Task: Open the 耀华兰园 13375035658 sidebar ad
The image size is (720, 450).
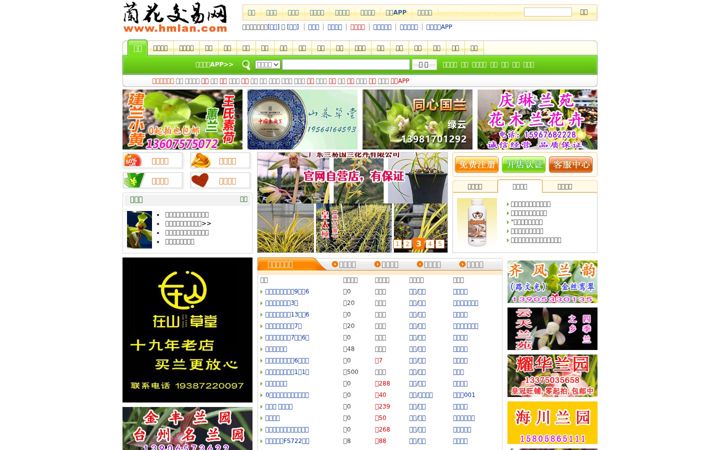Action: [552, 376]
